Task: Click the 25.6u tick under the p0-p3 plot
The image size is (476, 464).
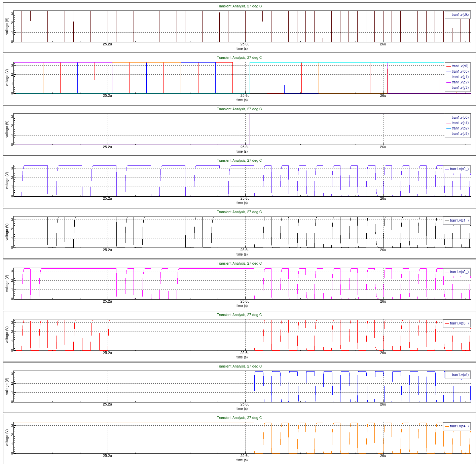Action: tap(245, 147)
